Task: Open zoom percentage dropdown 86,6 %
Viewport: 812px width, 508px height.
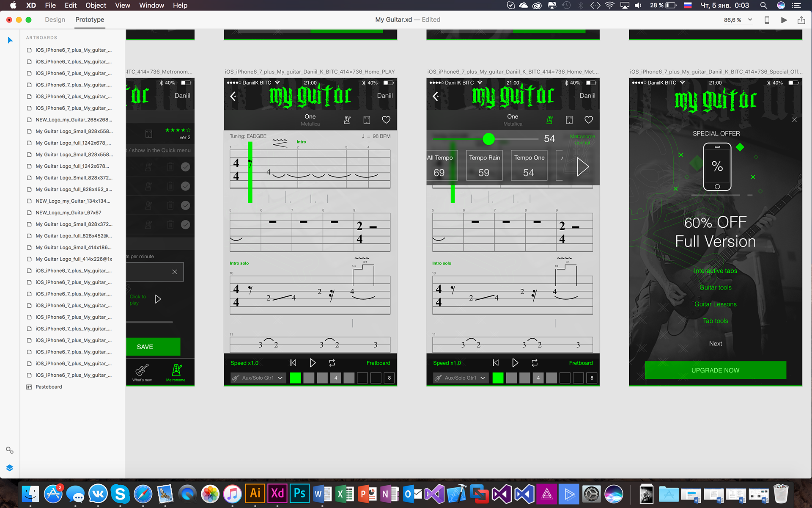Action: (x=738, y=20)
